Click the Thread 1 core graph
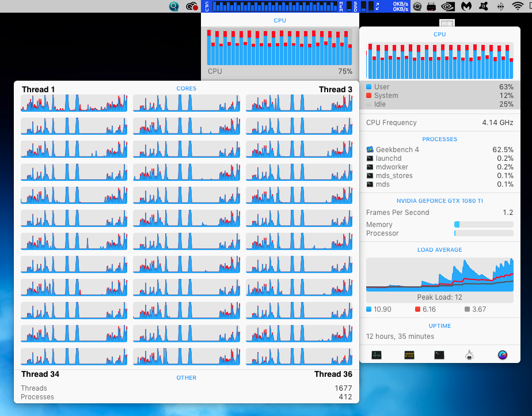This screenshot has height=416, width=532. [74, 103]
